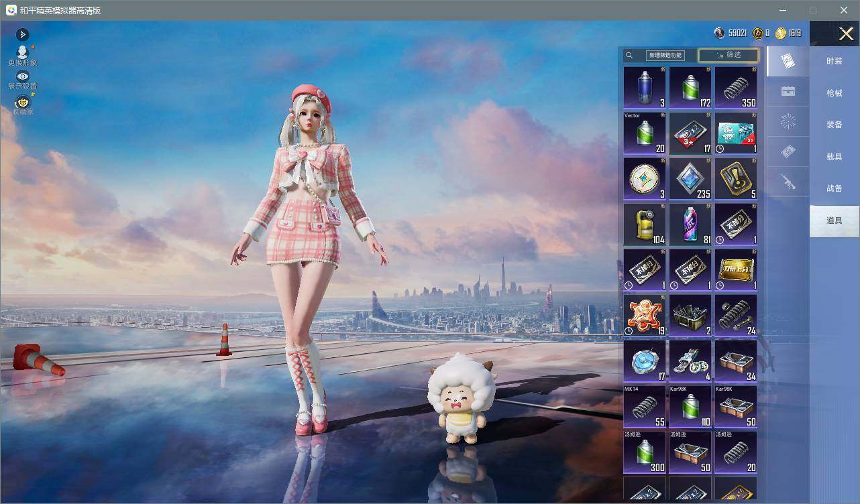860x504 pixels.
Task: Select the gold exclamation card with count 5
Action: point(736,179)
